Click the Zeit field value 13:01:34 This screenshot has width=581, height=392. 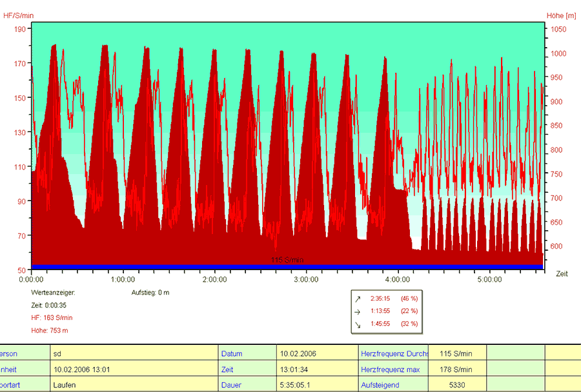pyautogui.click(x=294, y=369)
